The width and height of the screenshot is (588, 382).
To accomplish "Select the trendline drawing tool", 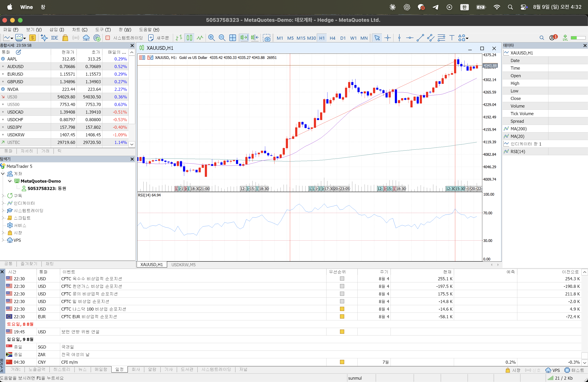I will click(420, 38).
